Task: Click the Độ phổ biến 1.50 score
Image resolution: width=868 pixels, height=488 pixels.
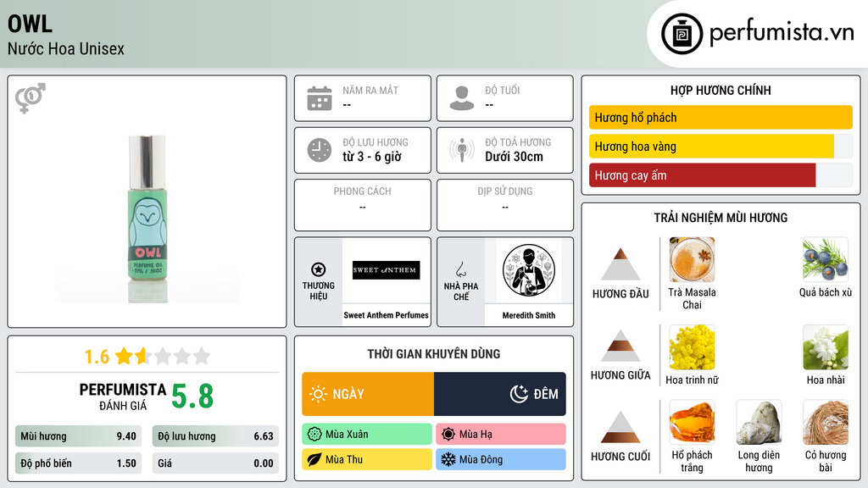Action: (78, 463)
